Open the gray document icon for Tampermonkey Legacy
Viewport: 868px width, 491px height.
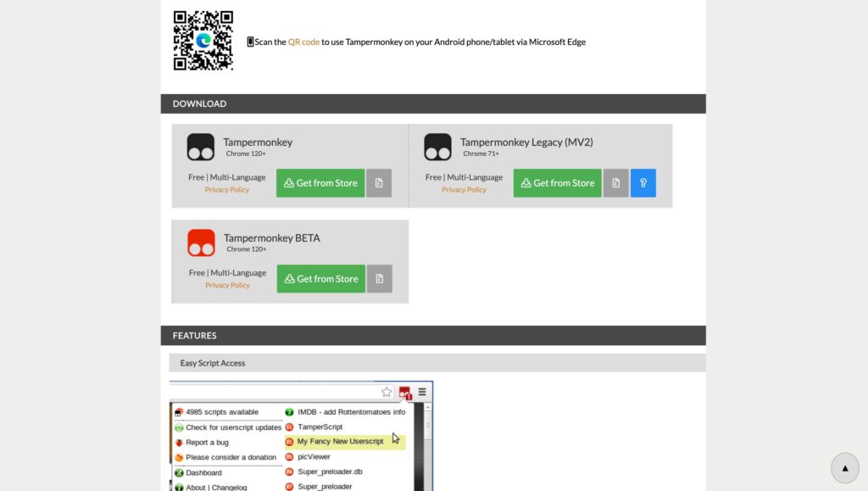click(x=616, y=183)
